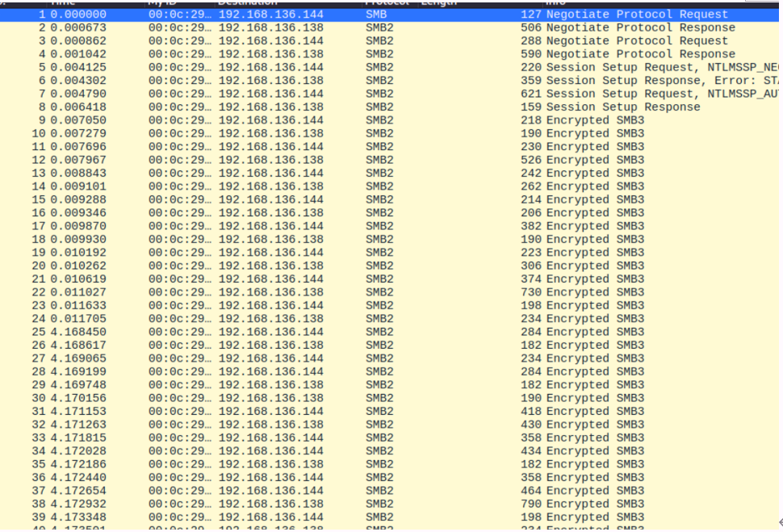Select packet 26 at time 4.168617
783x532 pixels.
(x=390, y=346)
